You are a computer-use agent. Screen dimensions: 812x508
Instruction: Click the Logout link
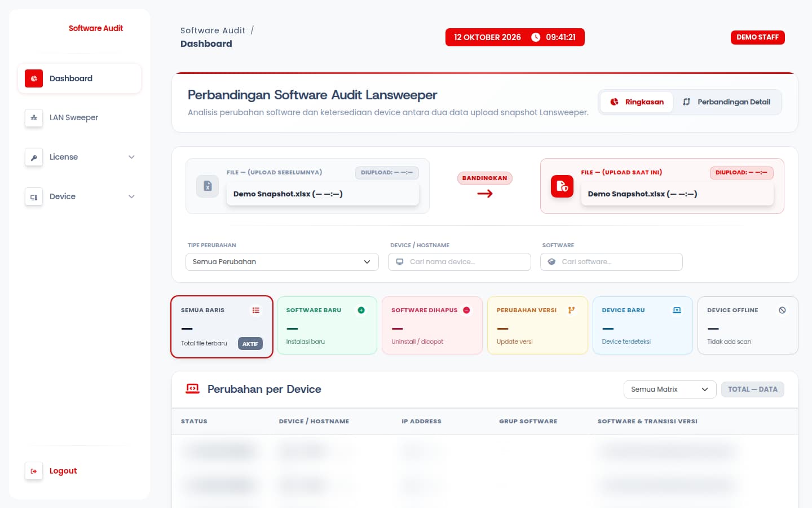(x=63, y=471)
